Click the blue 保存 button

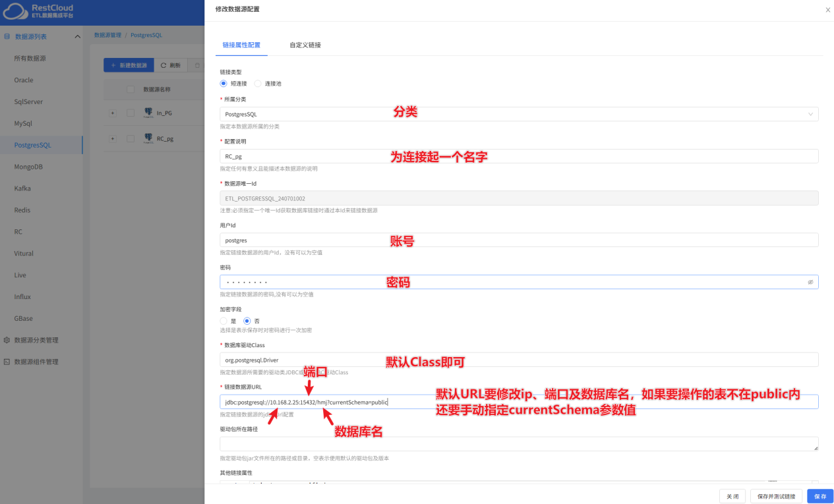(x=820, y=496)
